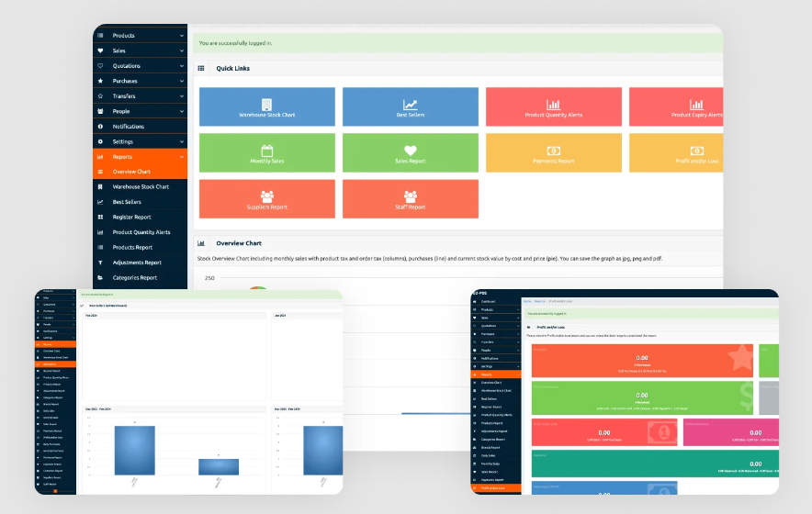Click the people icon on Suppliers Report tile
Screen dimensions: 812x514
tap(266, 196)
